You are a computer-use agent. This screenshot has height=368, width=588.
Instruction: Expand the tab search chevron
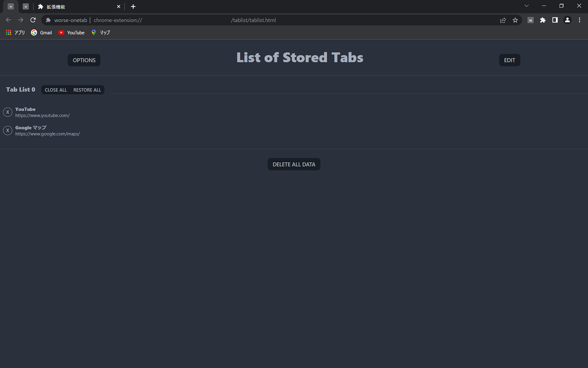[526, 6]
